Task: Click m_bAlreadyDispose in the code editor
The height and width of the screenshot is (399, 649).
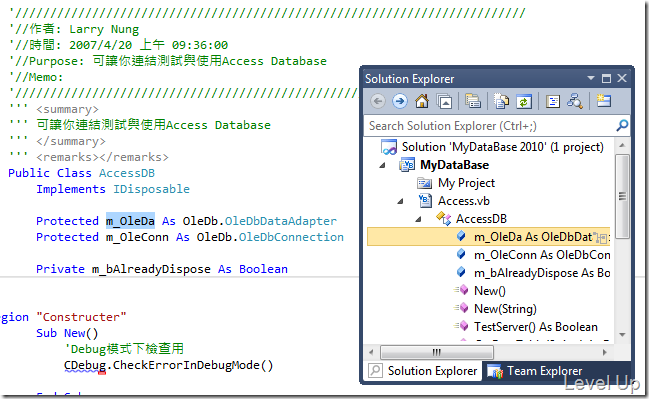Action: [151, 269]
